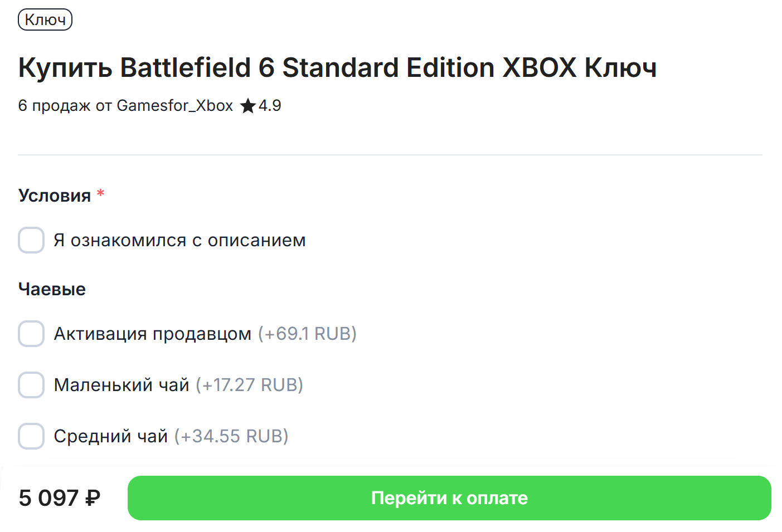Viewport: 782px width, 532px height.
Task: Click the price label '5 097 ₽'
Action: pos(59,498)
